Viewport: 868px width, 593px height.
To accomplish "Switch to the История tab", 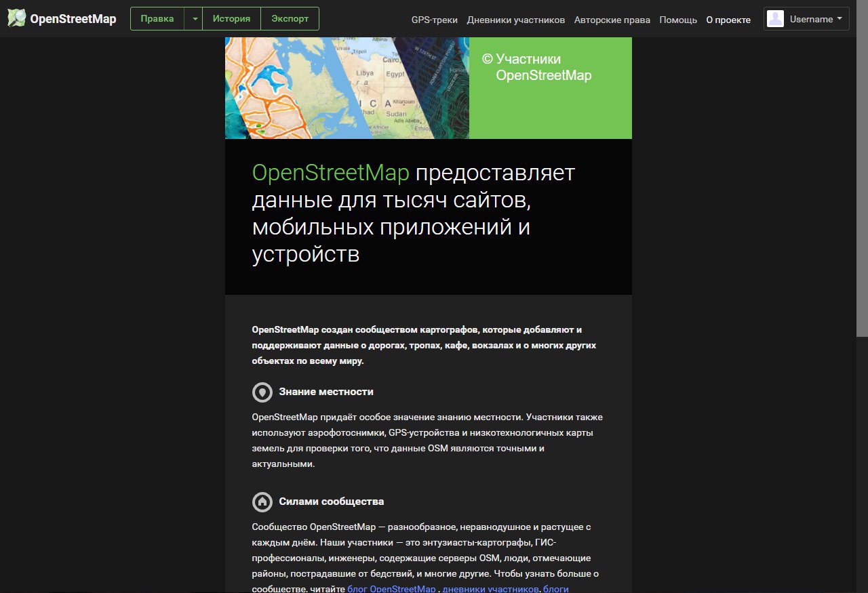I will [x=231, y=19].
